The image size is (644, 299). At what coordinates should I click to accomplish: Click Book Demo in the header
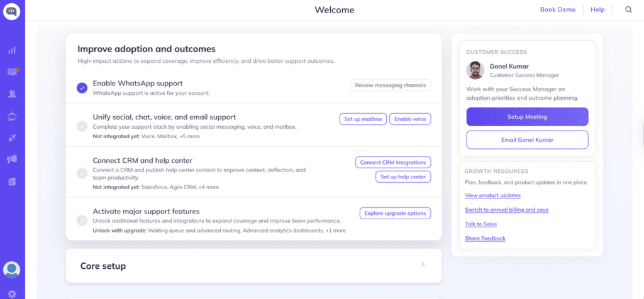(558, 9)
